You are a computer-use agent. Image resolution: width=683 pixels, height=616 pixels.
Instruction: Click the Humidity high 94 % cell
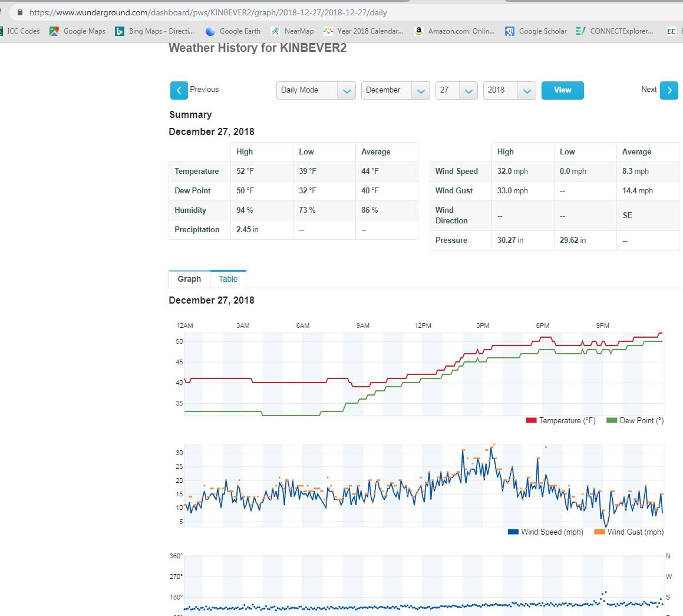pos(262,210)
